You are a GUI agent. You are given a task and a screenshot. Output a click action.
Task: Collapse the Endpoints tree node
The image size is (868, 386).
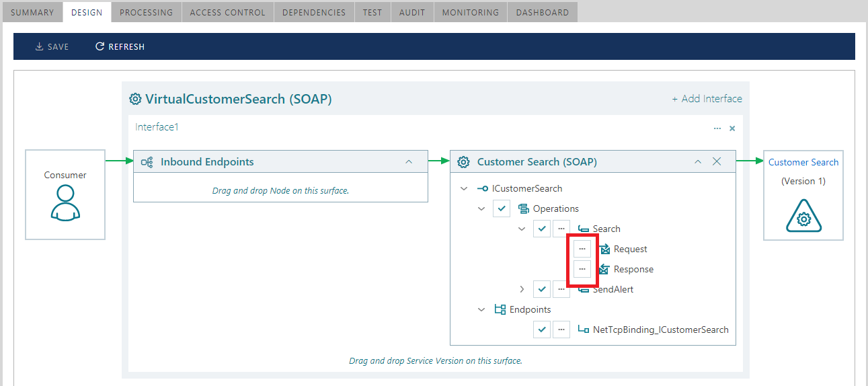click(481, 309)
